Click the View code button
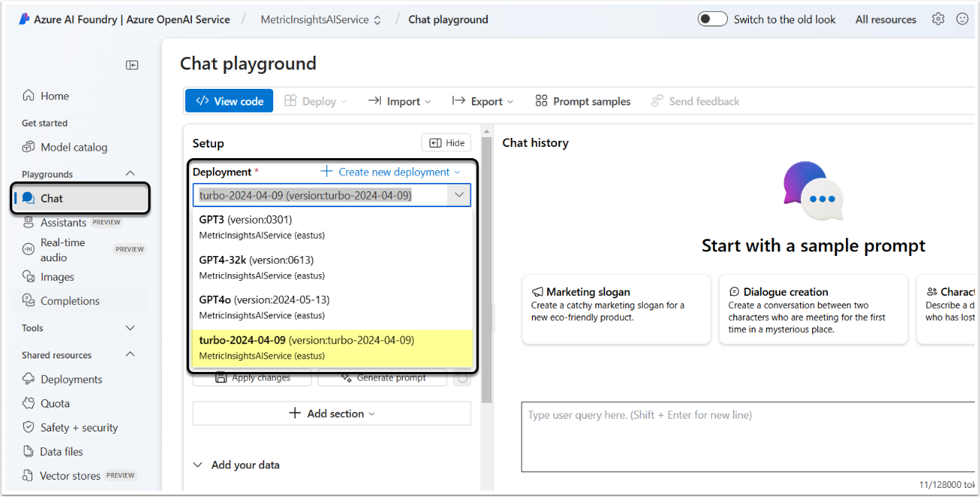The width and height of the screenshot is (980, 497). pos(229,101)
